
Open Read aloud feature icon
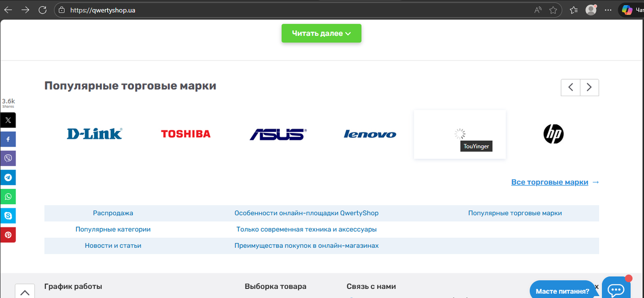(x=538, y=10)
